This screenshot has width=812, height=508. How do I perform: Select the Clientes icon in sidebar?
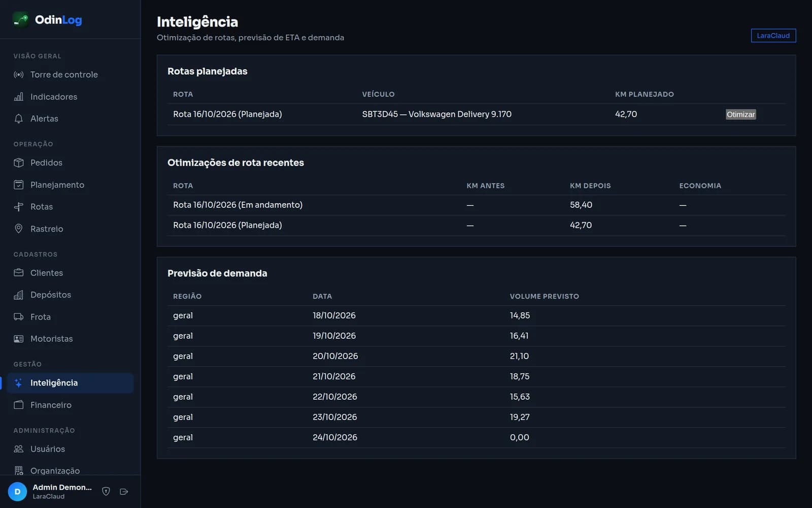click(x=19, y=273)
